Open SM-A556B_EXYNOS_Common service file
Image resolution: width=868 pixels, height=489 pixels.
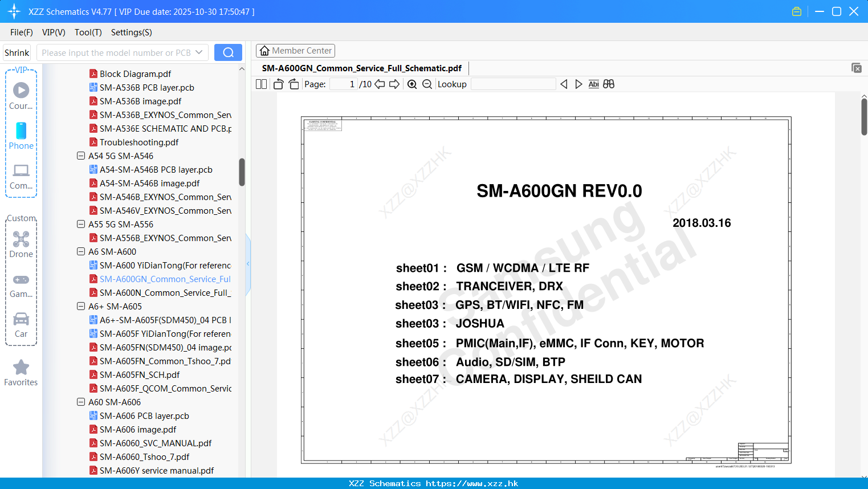tap(160, 238)
